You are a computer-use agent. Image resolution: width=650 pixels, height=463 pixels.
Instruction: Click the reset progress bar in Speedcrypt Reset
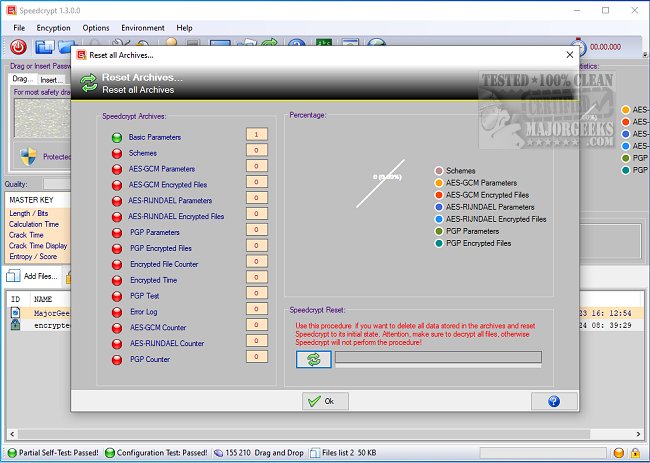pyautogui.click(x=438, y=357)
